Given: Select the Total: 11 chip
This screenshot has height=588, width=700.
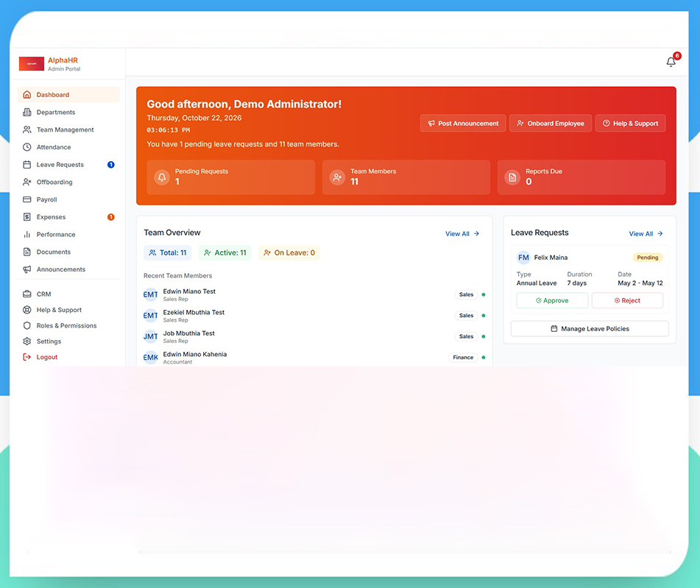Looking at the screenshot, I should click(167, 252).
